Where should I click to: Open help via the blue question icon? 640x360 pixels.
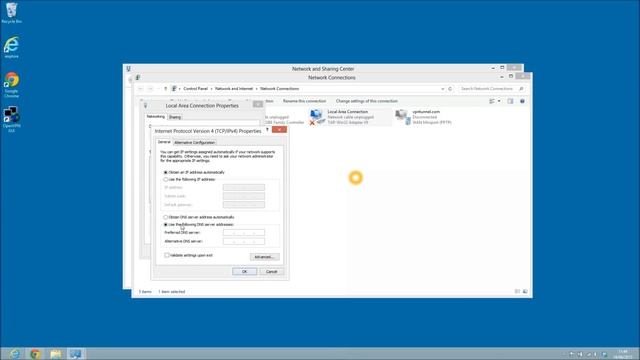[522, 101]
